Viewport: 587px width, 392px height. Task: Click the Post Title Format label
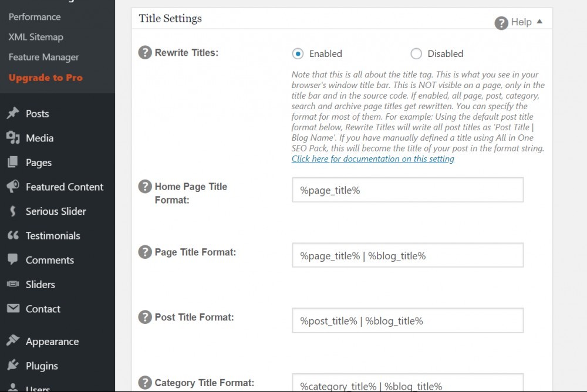coord(194,317)
